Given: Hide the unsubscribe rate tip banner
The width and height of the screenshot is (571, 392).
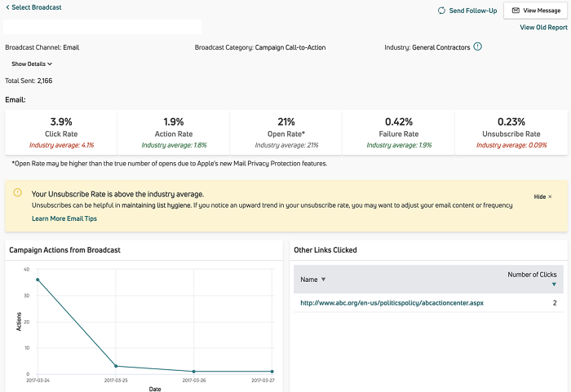Looking at the screenshot, I should tap(542, 197).
